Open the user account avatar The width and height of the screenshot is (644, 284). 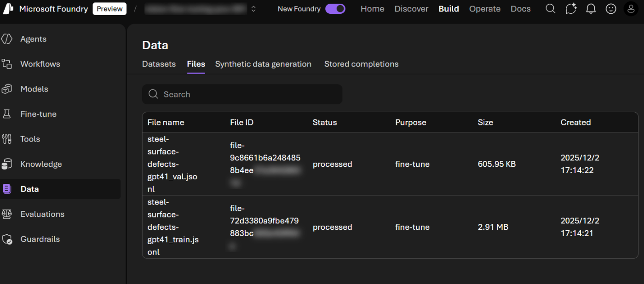coord(631,9)
